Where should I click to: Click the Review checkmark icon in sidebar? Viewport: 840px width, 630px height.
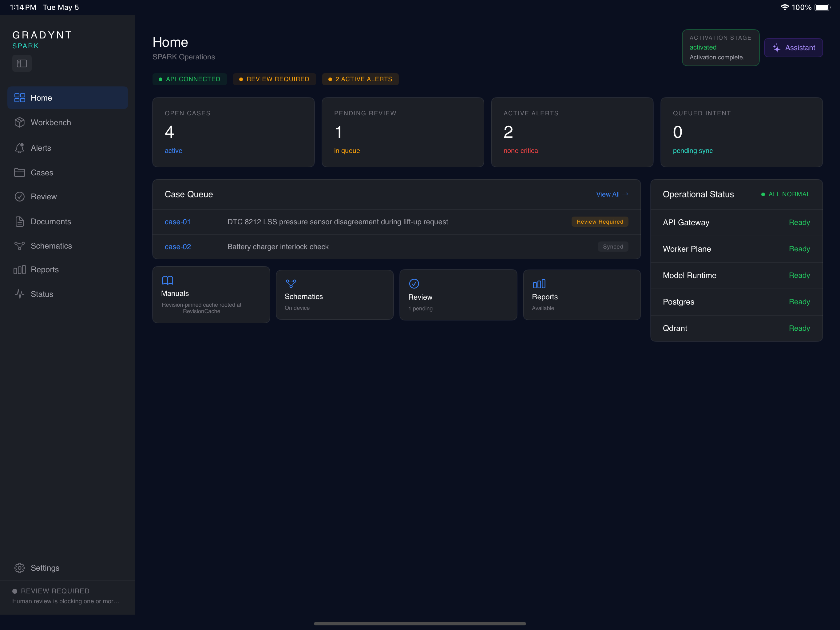[x=19, y=197]
